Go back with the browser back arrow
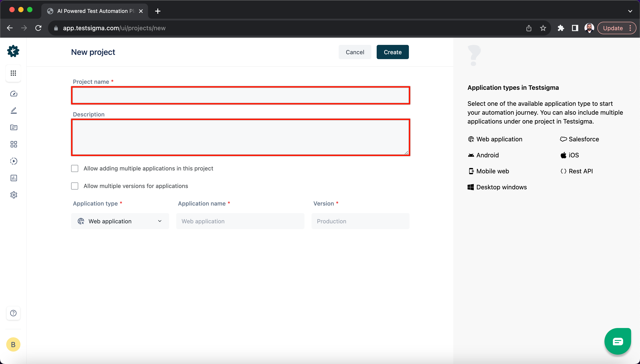 [10, 28]
